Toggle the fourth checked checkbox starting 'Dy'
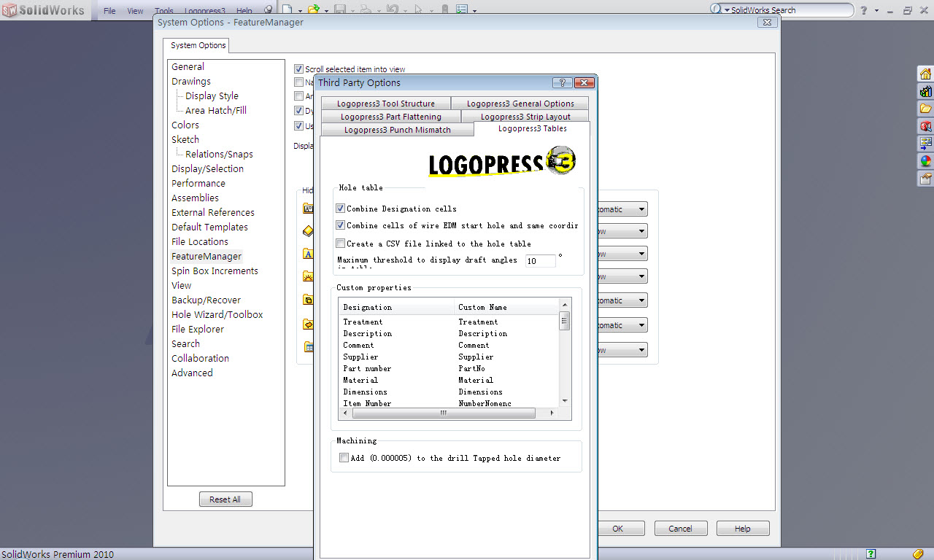Screen dimensions: 934x560 [x=298, y=111]
